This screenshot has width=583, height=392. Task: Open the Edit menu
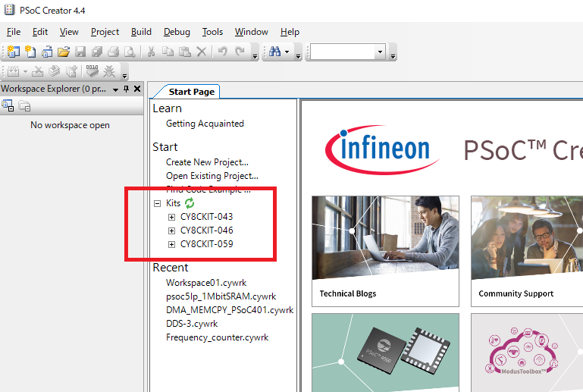click(40, 32)
